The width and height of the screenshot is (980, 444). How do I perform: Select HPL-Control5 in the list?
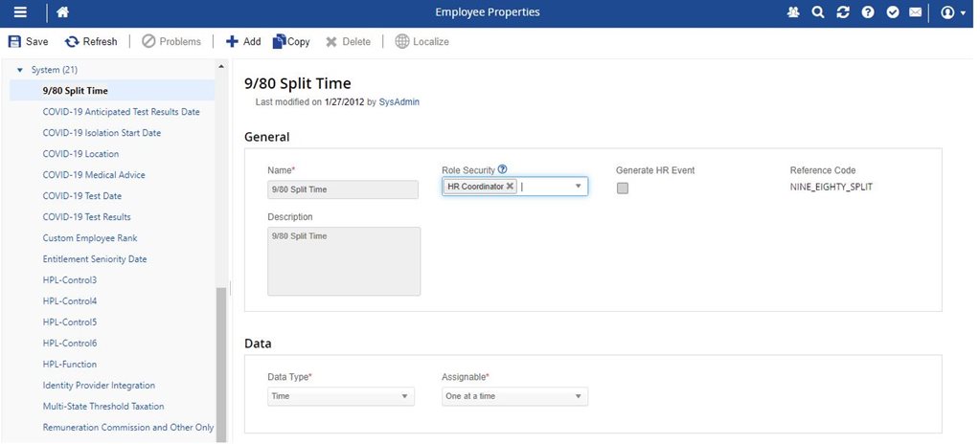coord(69,322)
